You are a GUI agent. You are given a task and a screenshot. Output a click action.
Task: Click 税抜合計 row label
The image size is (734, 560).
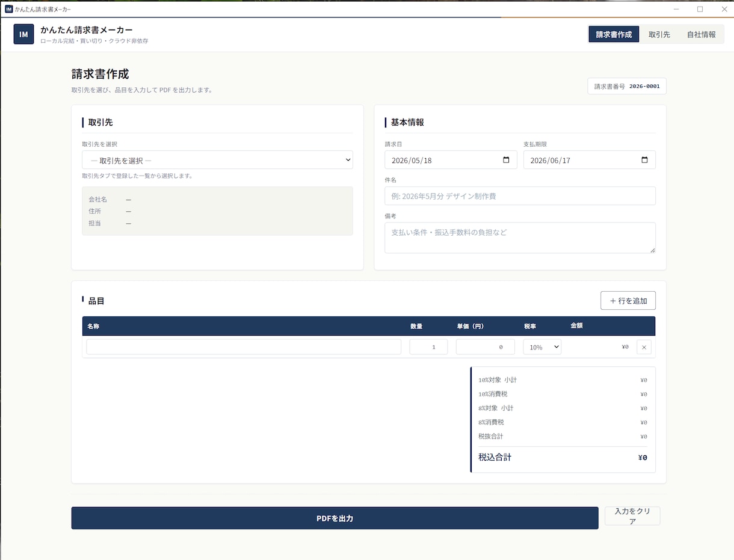pyautogui.click(x=491, y=436)
